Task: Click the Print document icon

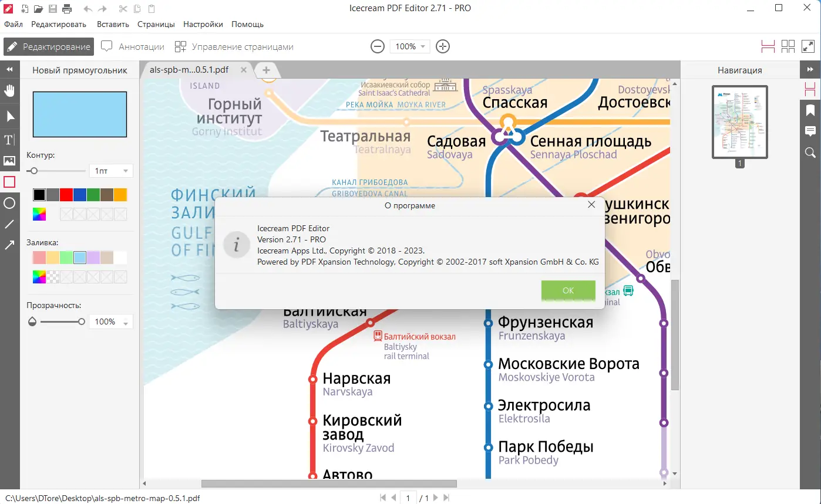Action: (66, 8)
